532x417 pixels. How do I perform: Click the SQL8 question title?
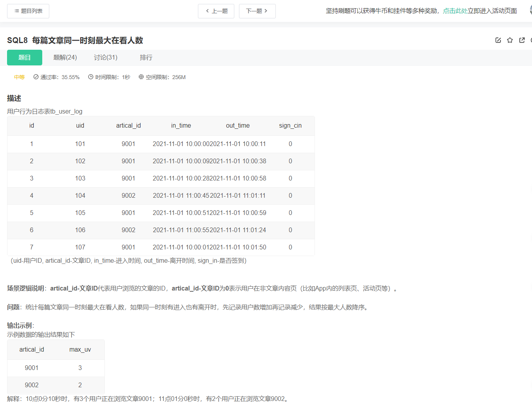coord(75,40)
